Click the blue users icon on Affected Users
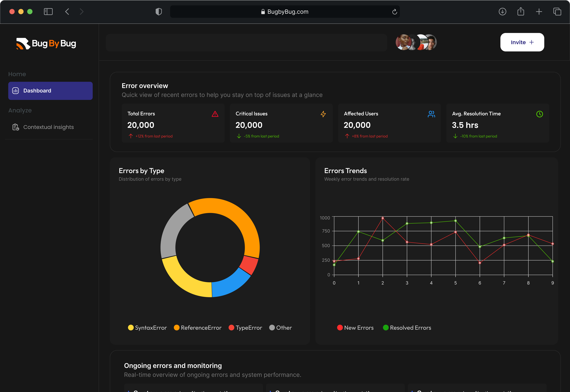This screenshot has height=392, width=570. coord(431,114)
